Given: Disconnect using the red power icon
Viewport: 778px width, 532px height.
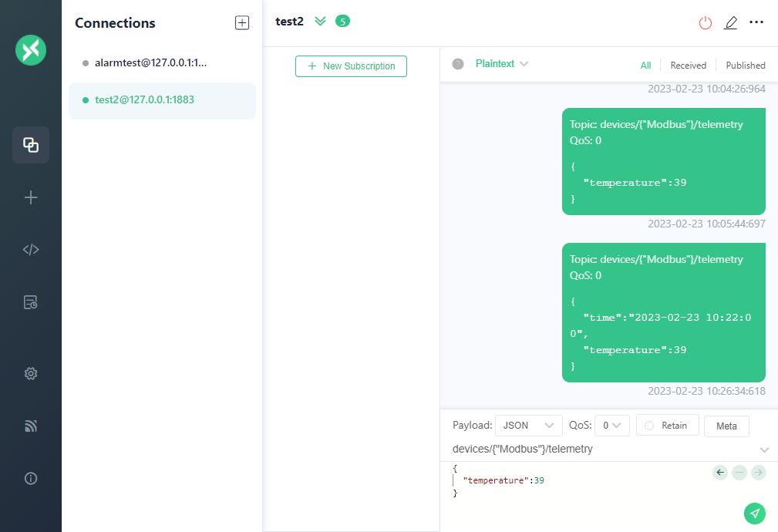Looking at the screenshot, I should tap(705, 22).
